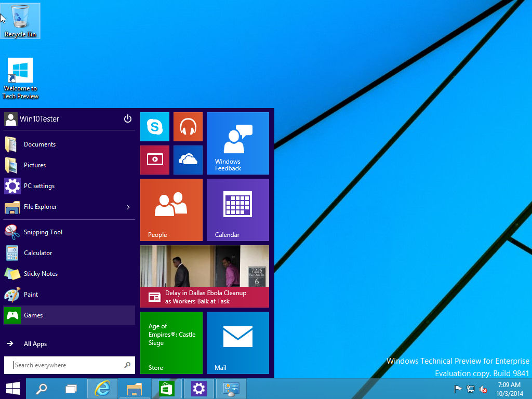Screen dimensions: 532x399
Task: Open the Mail tile
Action: point(237,342)
